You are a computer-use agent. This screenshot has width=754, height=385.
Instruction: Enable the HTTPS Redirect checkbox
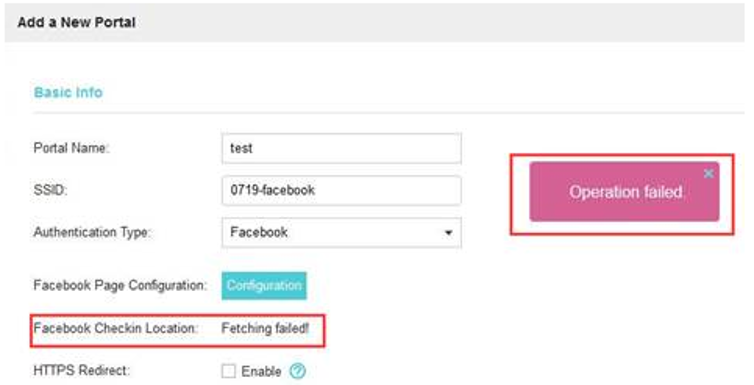point(228,371)
